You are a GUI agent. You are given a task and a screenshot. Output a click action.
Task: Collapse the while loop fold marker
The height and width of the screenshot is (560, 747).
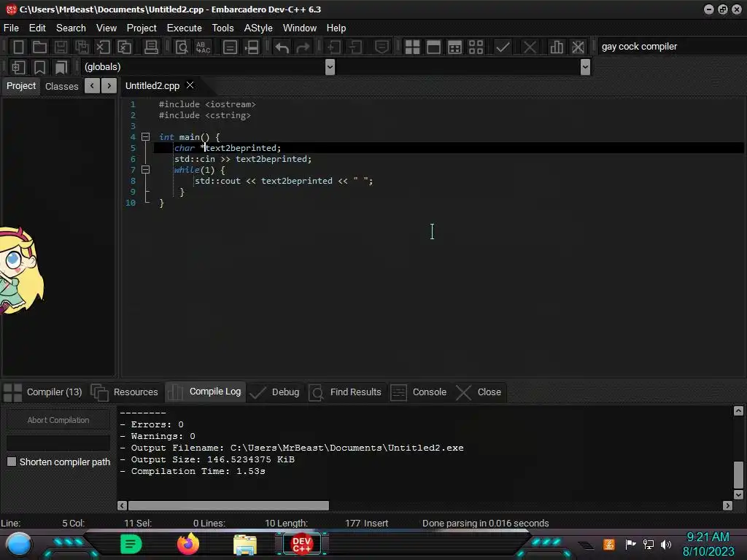(x=146, y=170)
